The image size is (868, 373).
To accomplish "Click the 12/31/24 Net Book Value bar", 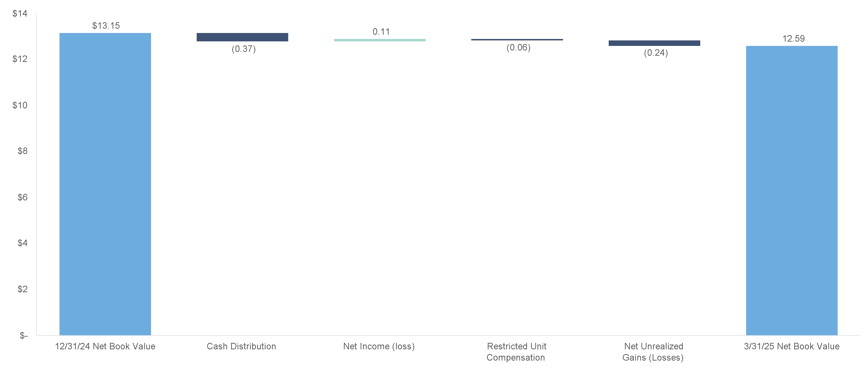I will (x=105, y=184).
